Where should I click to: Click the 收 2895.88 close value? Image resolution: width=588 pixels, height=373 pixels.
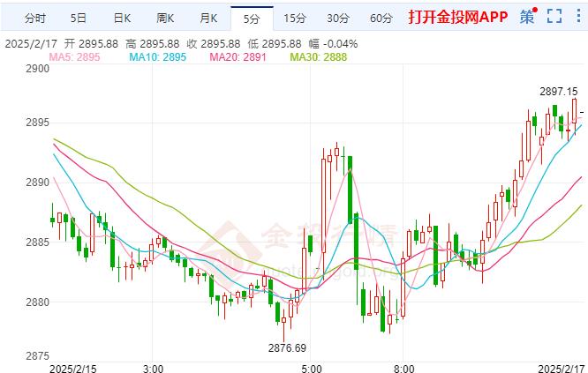214,44
